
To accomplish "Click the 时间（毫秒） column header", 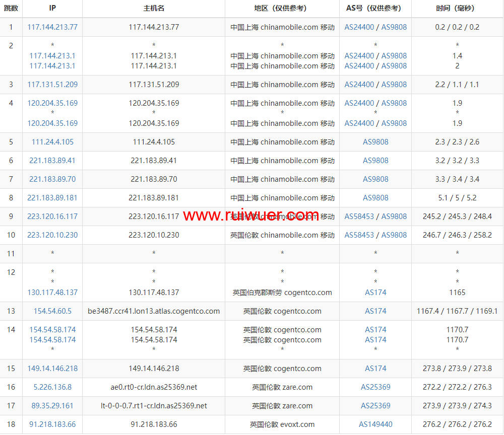I will click(457, 9).
